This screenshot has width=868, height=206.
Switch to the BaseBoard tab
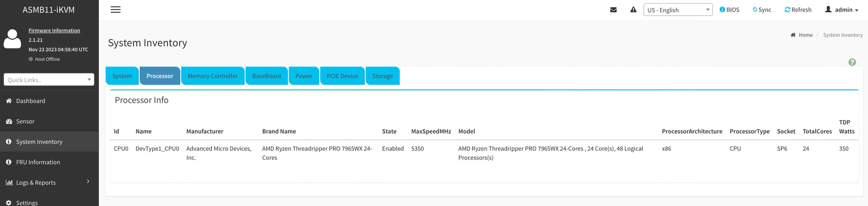(266, 76)
